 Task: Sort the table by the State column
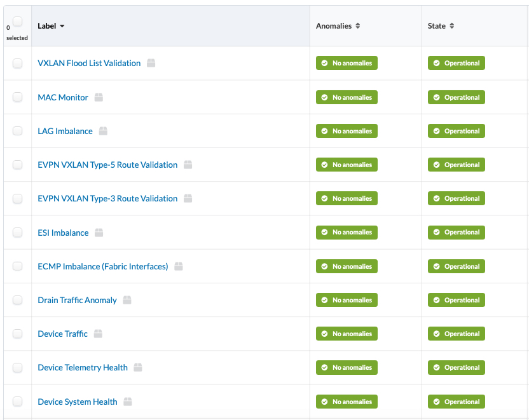tap(441, 26)
